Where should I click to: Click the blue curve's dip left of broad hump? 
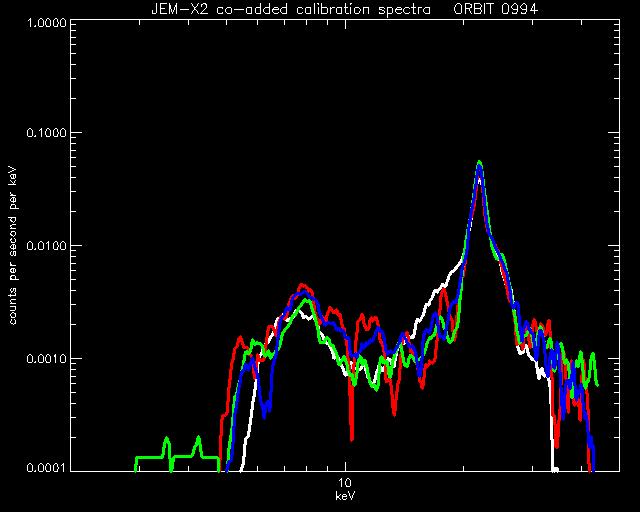point(264,413)
